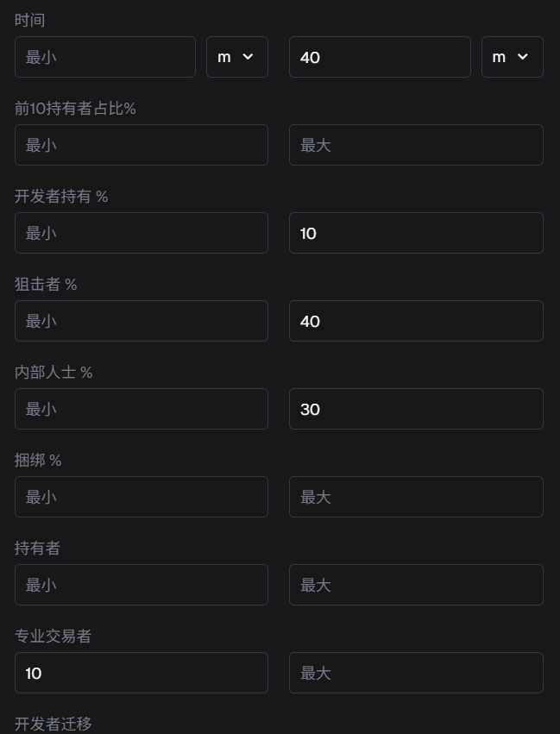Click the chevron arrow in the left time unit selector
560x734 pixels.
249,57
